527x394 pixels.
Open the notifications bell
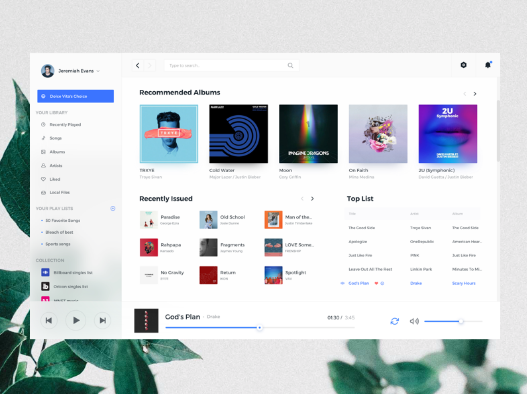point(488,65)
